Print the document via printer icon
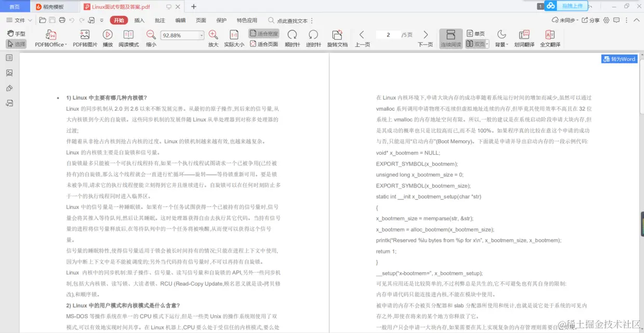Viewport: 644px width, 333px height. click(x=62, y=20)
